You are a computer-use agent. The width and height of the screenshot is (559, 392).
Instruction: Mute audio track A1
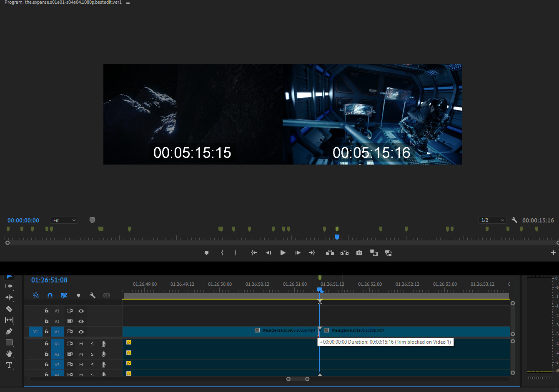[x=81, y=344]
